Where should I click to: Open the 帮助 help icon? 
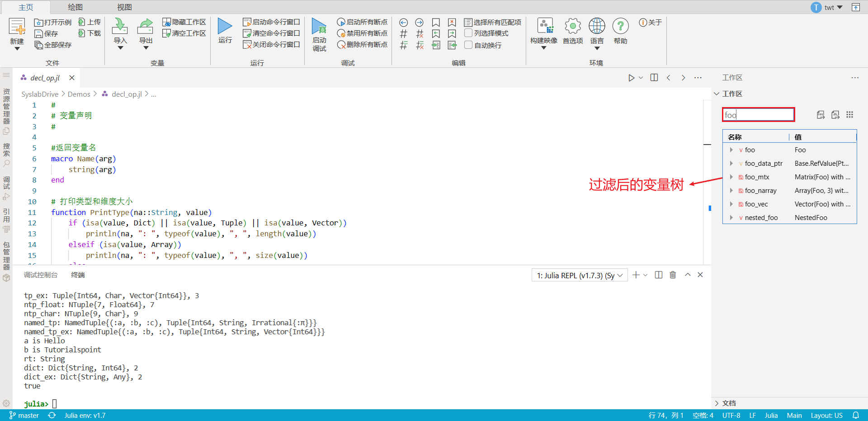point(621,26)
